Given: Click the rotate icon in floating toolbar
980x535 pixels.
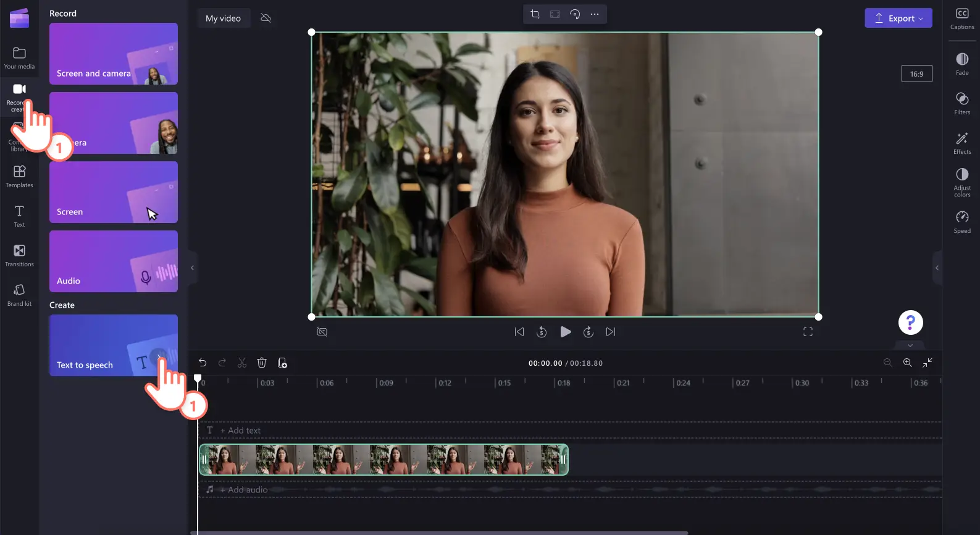Looking at the screenshot, I should click(x=575, y=14).
